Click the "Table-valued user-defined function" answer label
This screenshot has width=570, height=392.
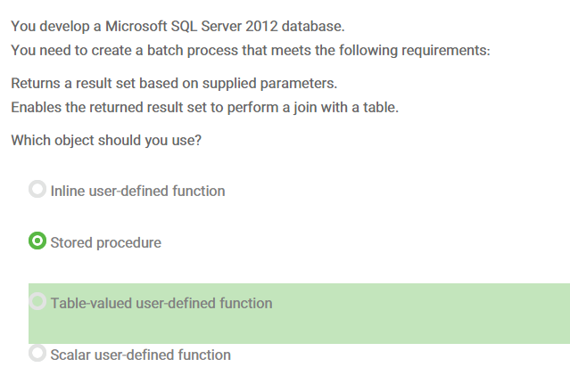161,303
